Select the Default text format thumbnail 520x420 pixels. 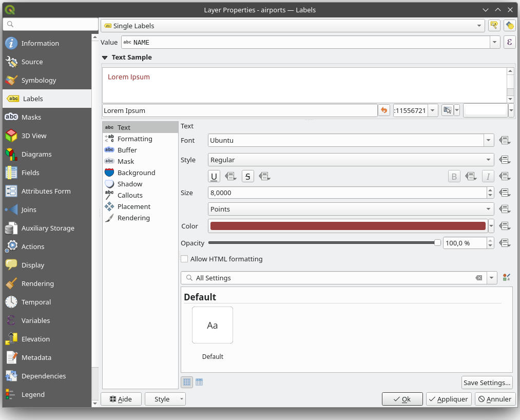tap(213, 326)
